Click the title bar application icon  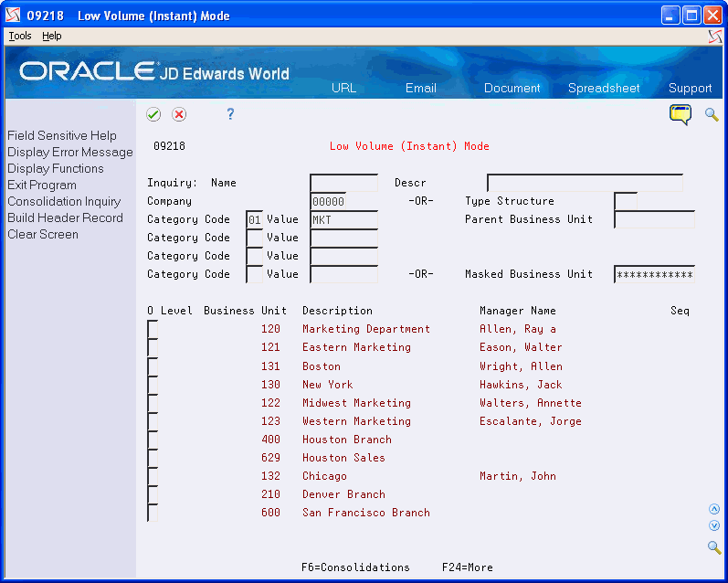13,16
